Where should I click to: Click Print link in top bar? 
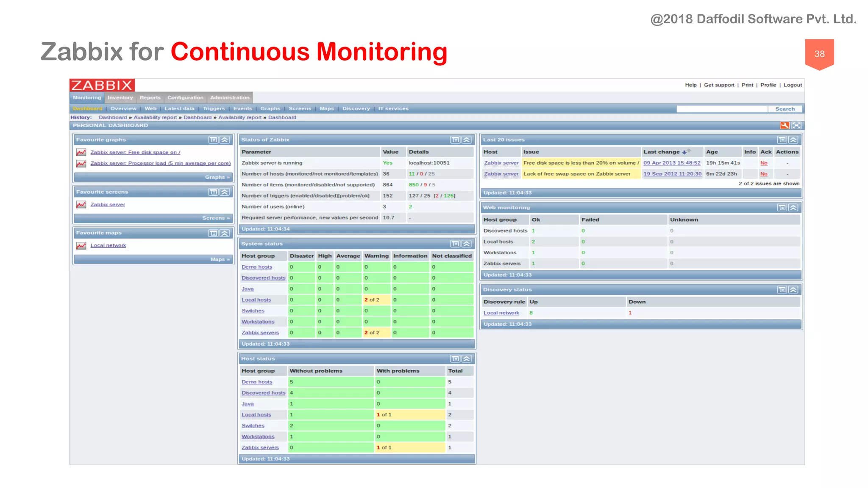(x=747, y=85)
